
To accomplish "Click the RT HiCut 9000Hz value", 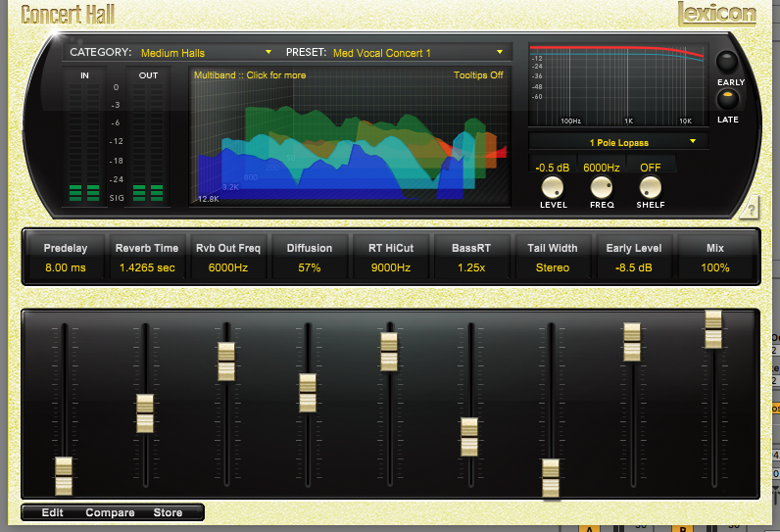I will [x=391, y=267].
